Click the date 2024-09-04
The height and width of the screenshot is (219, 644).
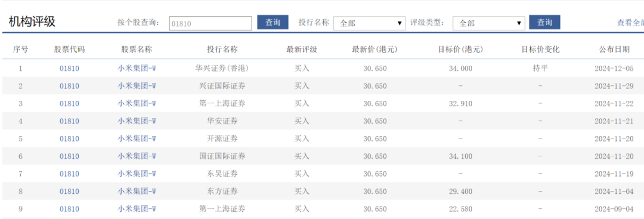click(614, 209)
